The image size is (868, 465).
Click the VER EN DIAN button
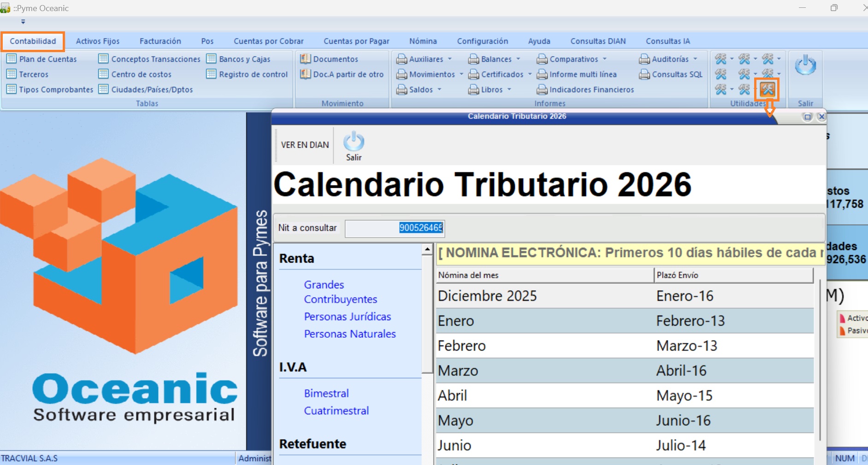pyautogui.click(x=305, y=145)
